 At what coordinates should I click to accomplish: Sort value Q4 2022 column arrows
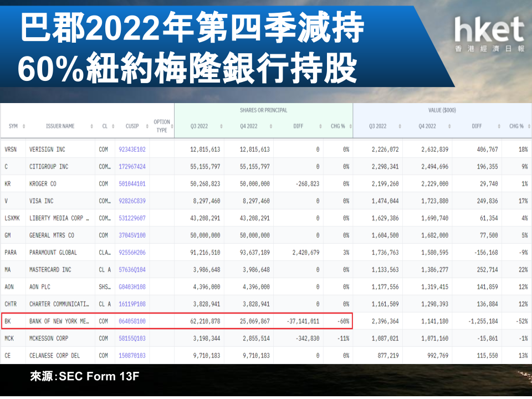449,126
